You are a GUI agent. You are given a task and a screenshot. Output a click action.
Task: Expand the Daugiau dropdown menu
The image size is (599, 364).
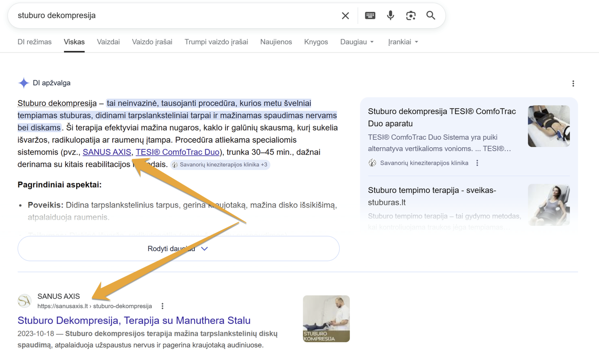pyautogui.click(x=357, y=42)
